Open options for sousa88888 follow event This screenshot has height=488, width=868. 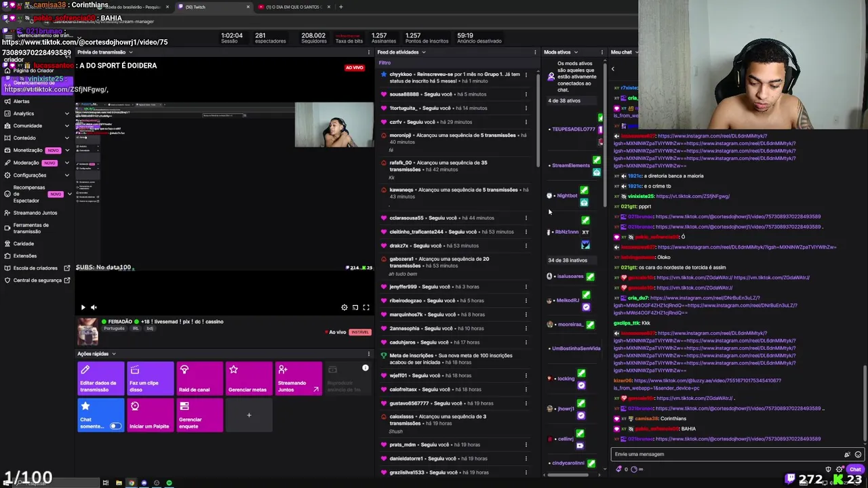(x=526, y=94)
